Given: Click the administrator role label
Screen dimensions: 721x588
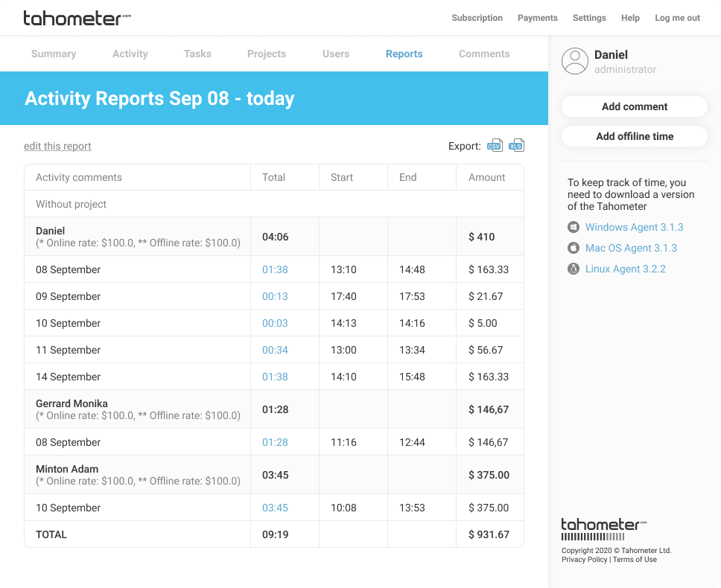Looking at the screenshot, I should (x=626, y=69).
